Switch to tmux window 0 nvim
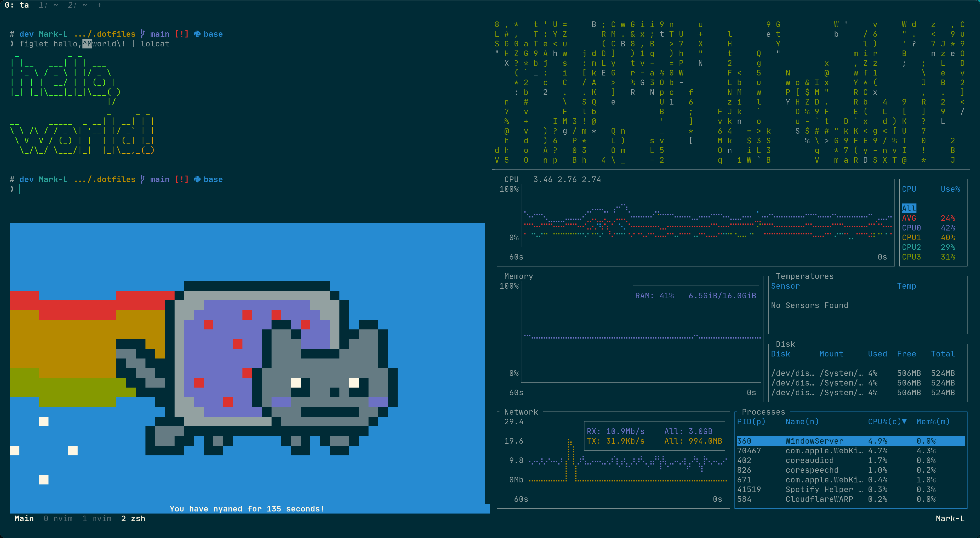Viewport: 980px width, 538px height. [x=58, y=519]
